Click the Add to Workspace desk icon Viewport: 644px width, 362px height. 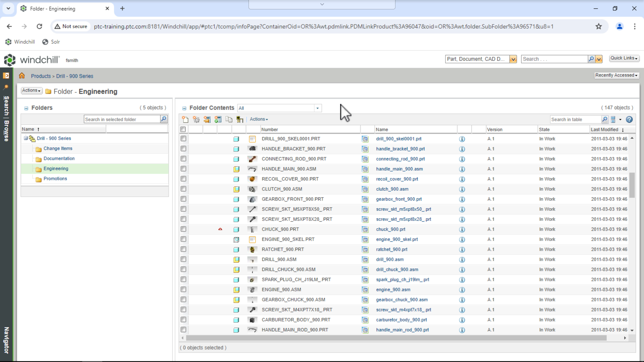tap(240, 119)
